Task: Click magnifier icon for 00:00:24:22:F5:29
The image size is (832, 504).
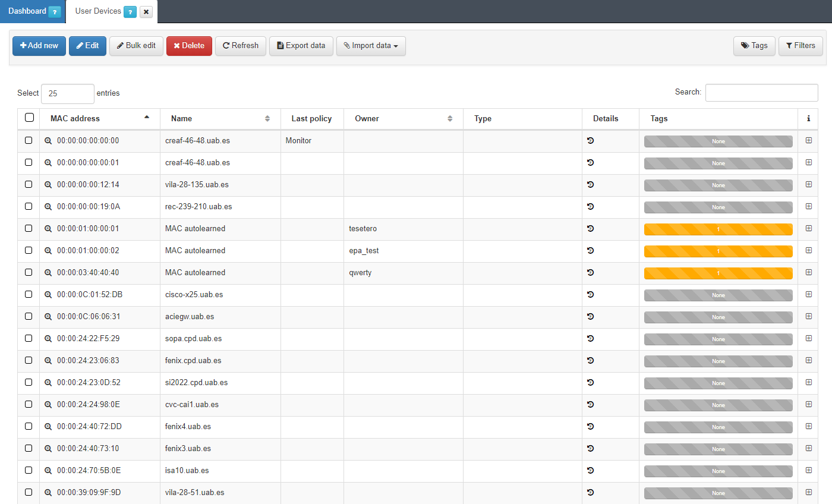Action: coord(49,339)
